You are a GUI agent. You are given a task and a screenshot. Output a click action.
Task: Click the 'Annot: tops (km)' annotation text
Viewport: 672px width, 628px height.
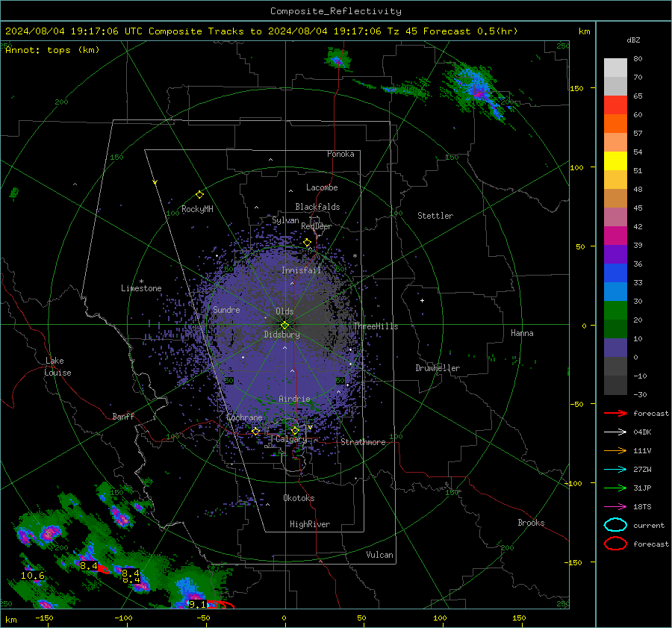[x=52, y=50]
